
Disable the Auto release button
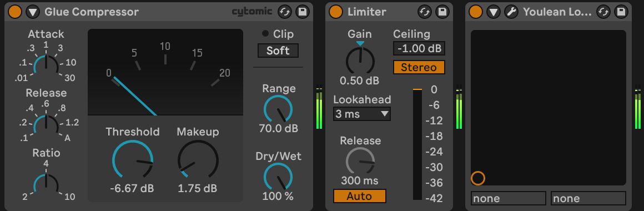[x=359, y=196]
